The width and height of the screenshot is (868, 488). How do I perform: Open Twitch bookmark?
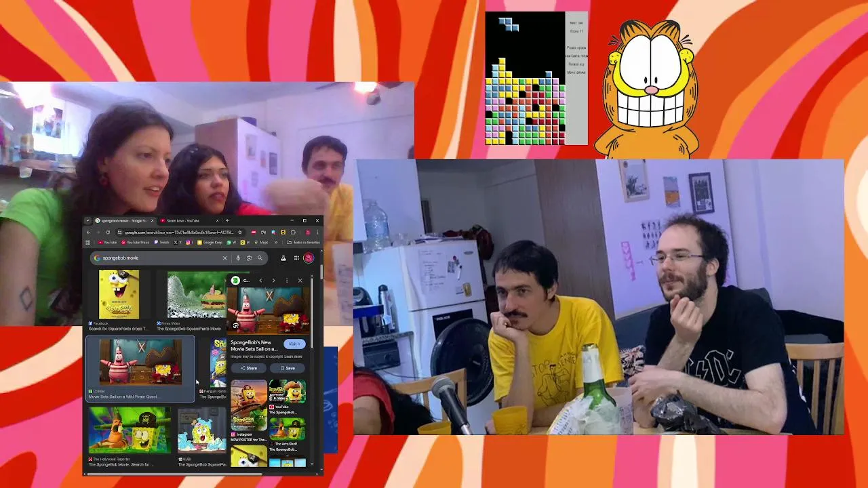point(161,243)
